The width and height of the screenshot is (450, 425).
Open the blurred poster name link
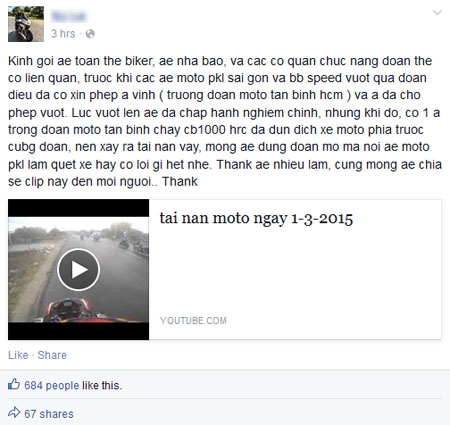(x=69, y=16)
